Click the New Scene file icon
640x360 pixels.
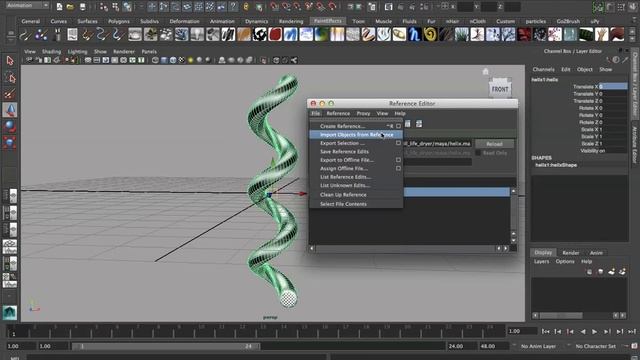[60, 7]
